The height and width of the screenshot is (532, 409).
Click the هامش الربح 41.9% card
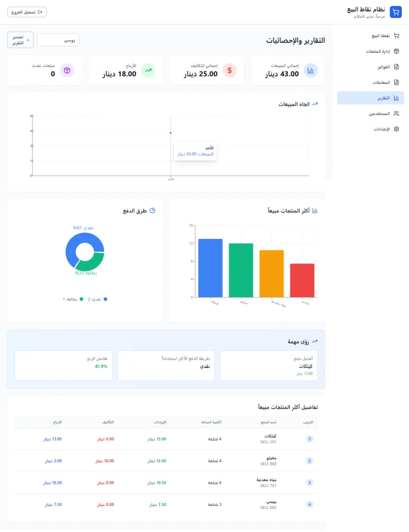pyautogui.click(x=64, y=366)
